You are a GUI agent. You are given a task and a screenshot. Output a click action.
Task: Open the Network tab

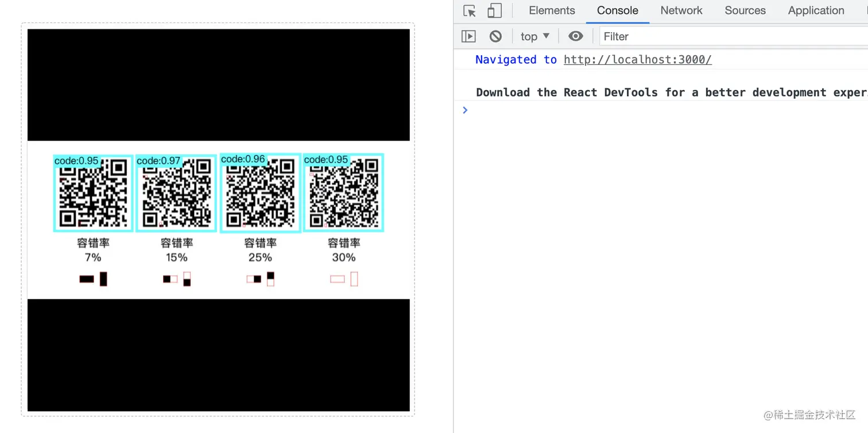tap(681, 10)
